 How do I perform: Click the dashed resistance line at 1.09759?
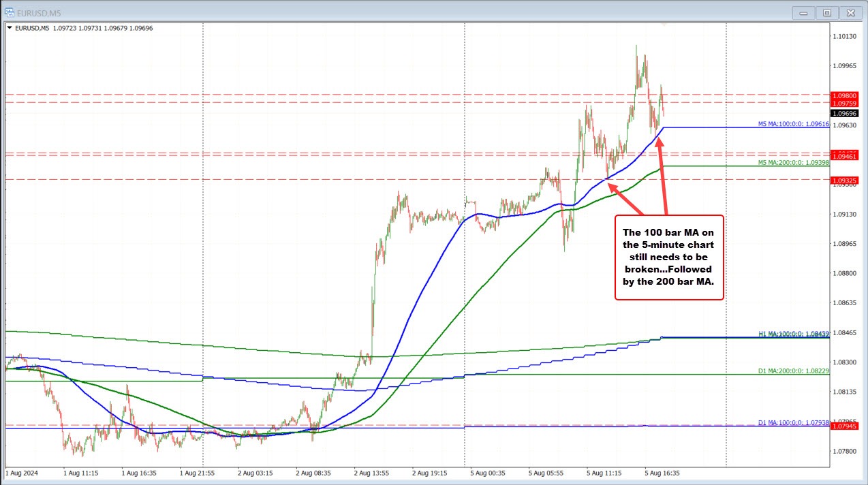pos(409,104)
